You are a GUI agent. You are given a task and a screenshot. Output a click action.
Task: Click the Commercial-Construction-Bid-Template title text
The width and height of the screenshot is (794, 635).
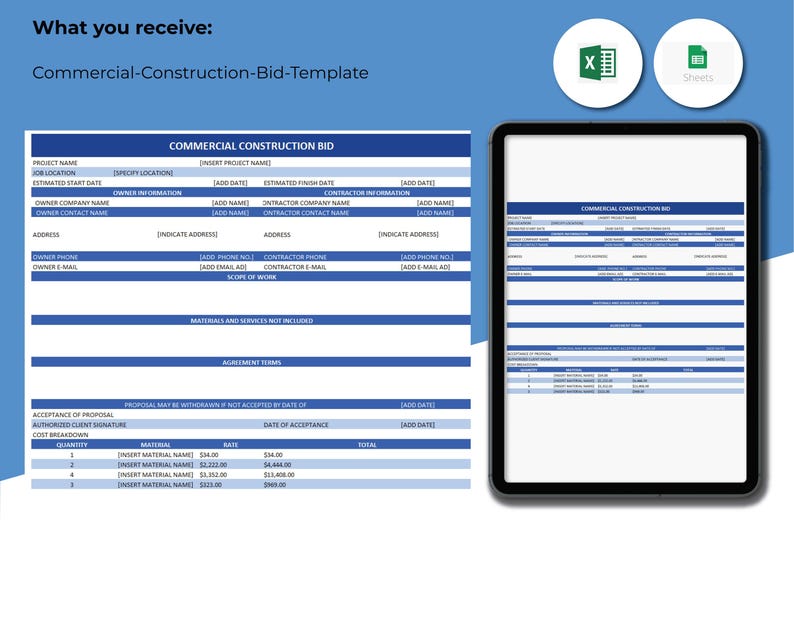[x=201, y=73]
